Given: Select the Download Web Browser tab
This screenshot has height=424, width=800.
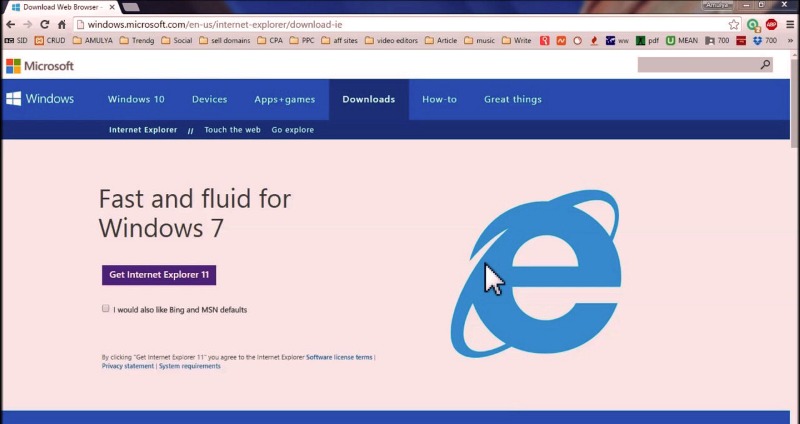Looking at the screenshot, I should (60, 7).
